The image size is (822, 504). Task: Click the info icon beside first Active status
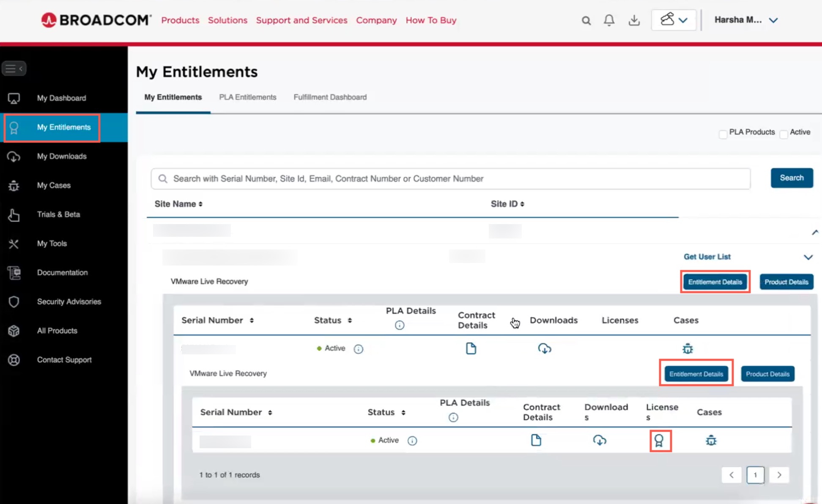coord(358,349)
